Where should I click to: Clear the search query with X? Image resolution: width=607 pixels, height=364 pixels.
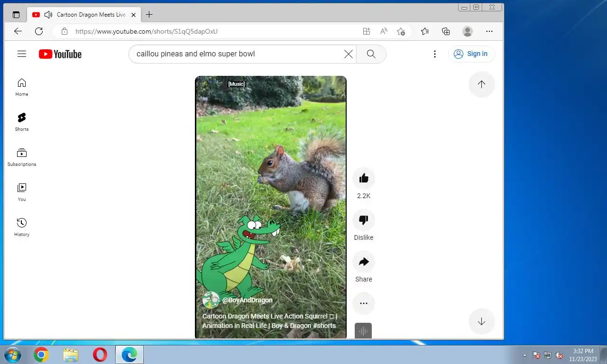(348, 54)
